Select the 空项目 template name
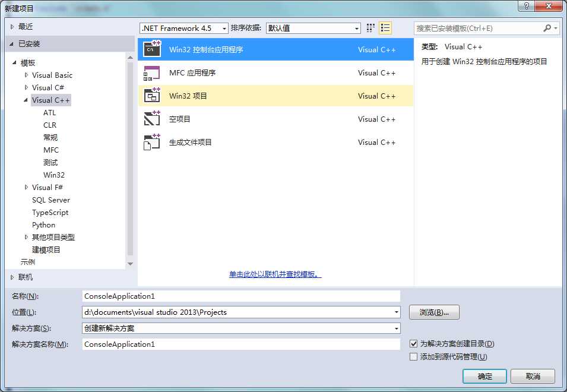 (x=180, y=119)
